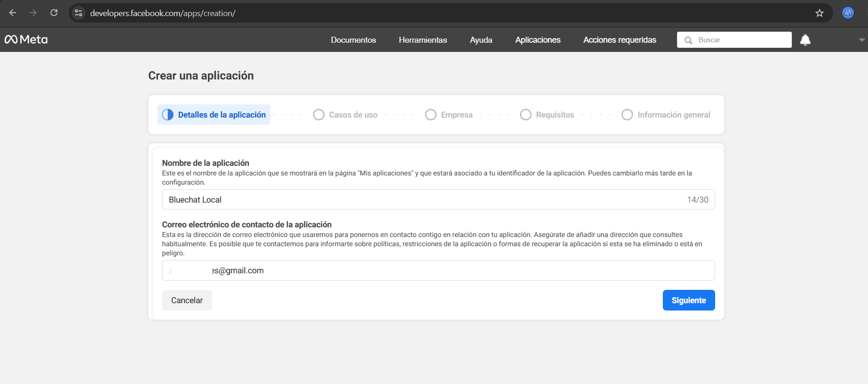Click the browser back arrow
The image size is (868, 384).
(13, 13)
